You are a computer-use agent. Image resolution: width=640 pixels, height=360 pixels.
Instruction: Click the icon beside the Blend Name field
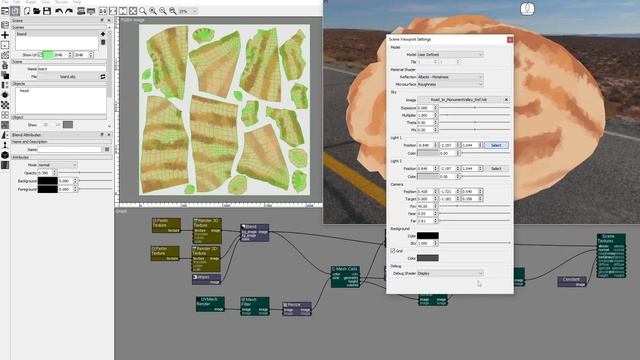click(107, 149)
